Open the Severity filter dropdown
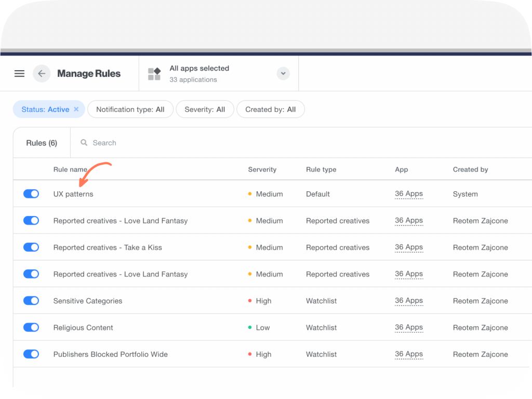This screenshot has width=532, height=399. pyautogui.click(x=205, y=109)
